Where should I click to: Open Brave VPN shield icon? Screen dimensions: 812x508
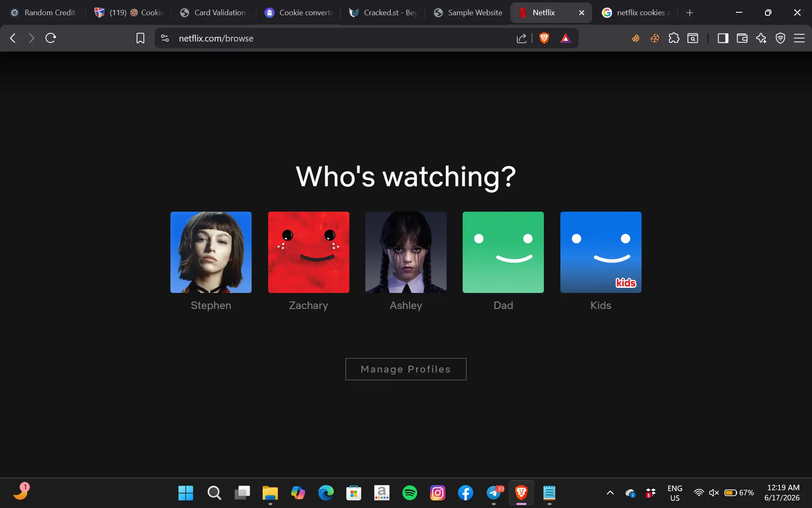click(780, 38)
